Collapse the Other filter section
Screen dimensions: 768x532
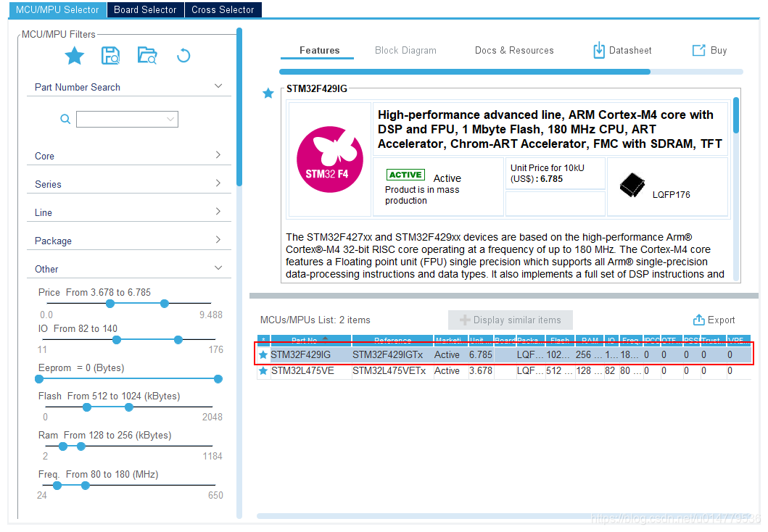[x=218, y=267]
